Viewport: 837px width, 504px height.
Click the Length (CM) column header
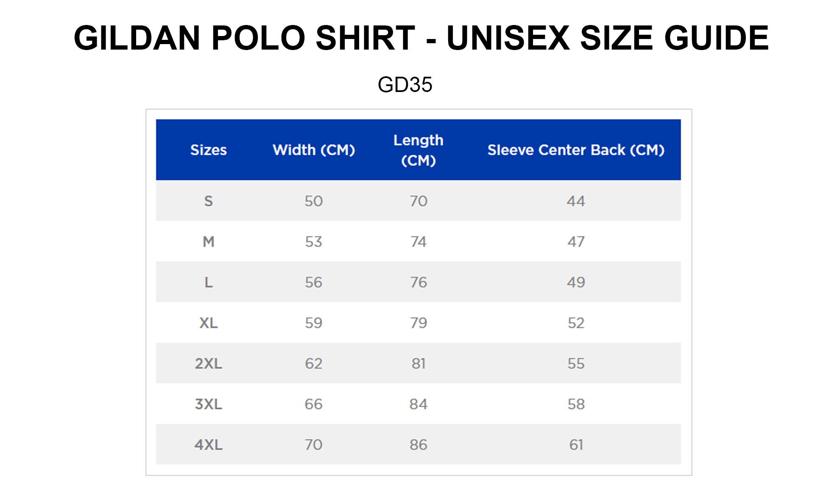418,150
